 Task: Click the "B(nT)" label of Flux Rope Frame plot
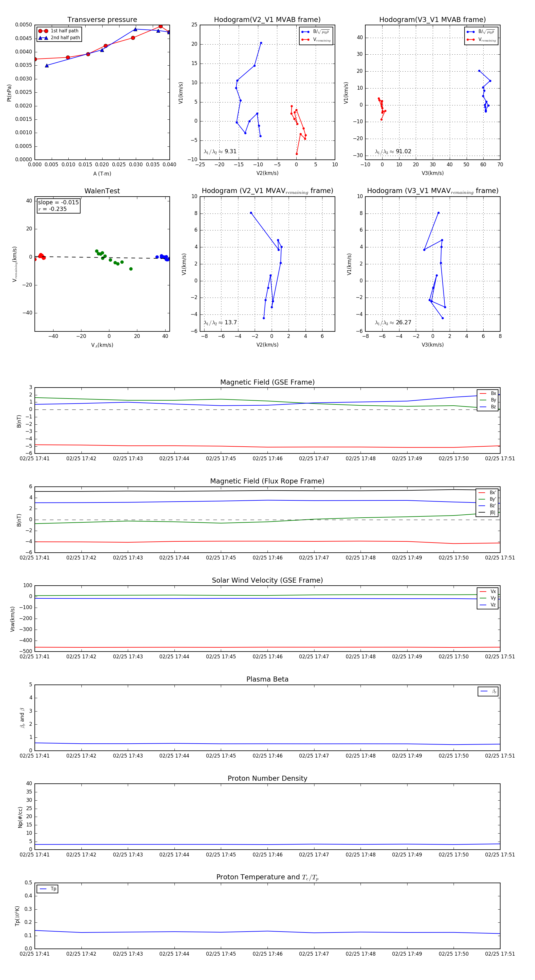(x=19, y=520)
